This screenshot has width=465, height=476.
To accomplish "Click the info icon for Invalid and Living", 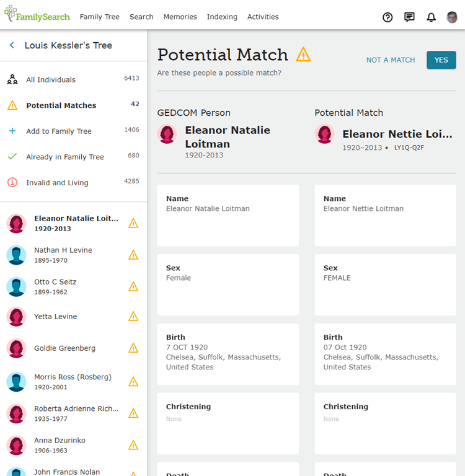I will point(12,182).
